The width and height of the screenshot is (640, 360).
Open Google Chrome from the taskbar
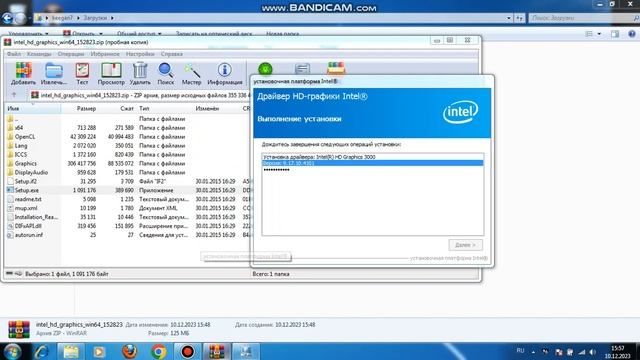(x=158, y=352)
